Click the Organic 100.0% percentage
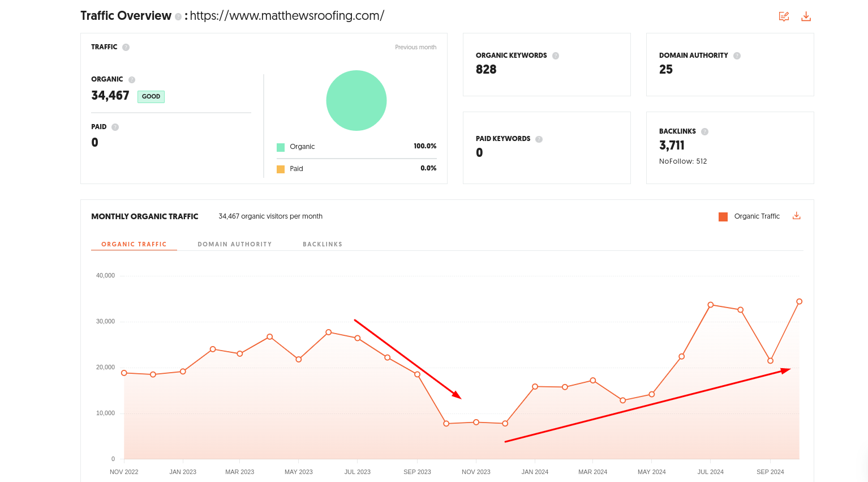The height and width of the screenshot is (482, 868). [425, 146]
